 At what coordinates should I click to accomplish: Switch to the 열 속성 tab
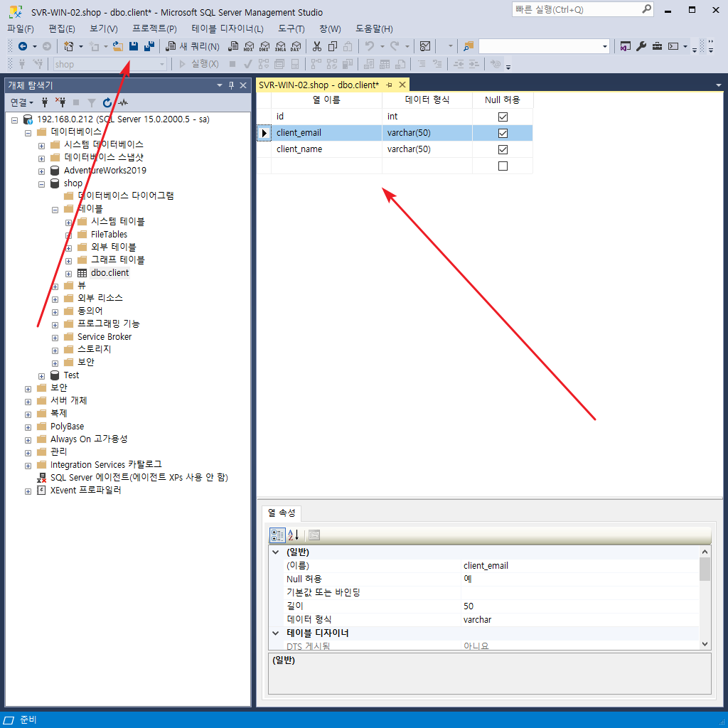pos(282,513)
